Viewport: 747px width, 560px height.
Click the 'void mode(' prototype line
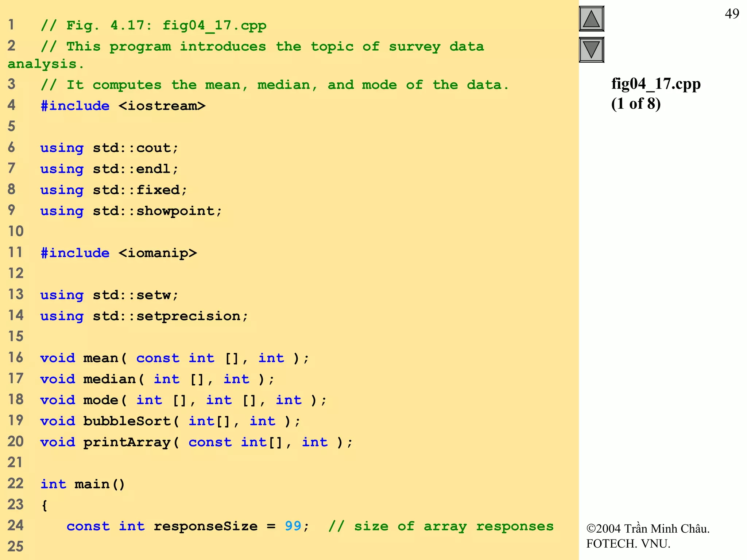pyautogui.click(x=183, y=400)
